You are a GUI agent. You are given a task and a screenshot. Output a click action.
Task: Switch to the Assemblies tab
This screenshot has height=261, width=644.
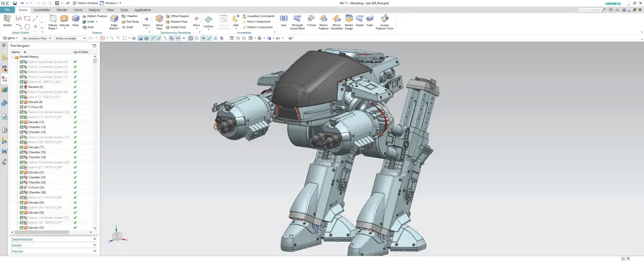tap(42, 10)
